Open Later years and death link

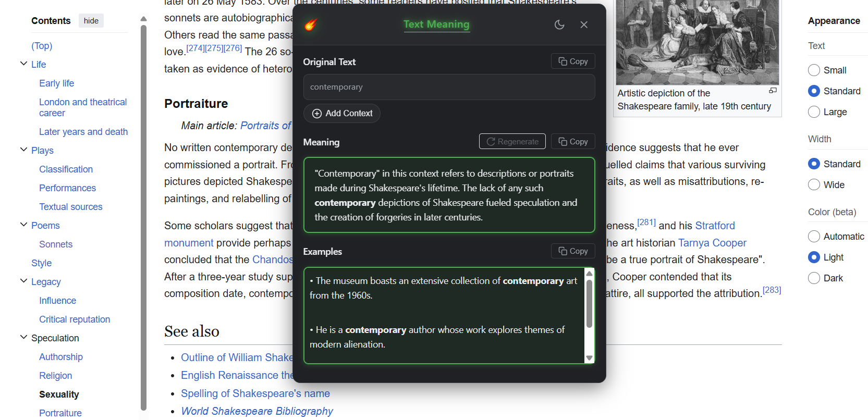(x=83, y=132)
